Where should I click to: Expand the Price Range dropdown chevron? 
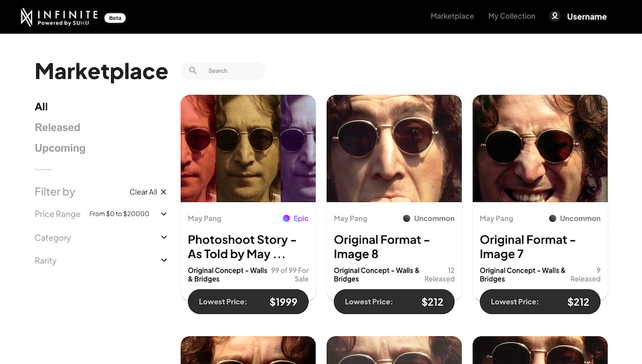point(164,214)
